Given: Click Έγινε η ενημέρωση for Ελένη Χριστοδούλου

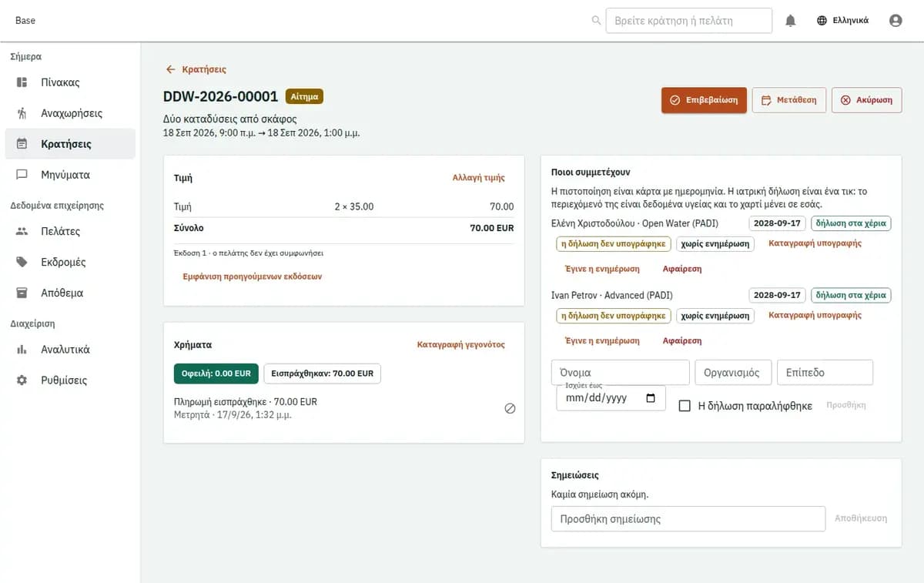Looking at the screenshot, I should (x=602, y=270).
